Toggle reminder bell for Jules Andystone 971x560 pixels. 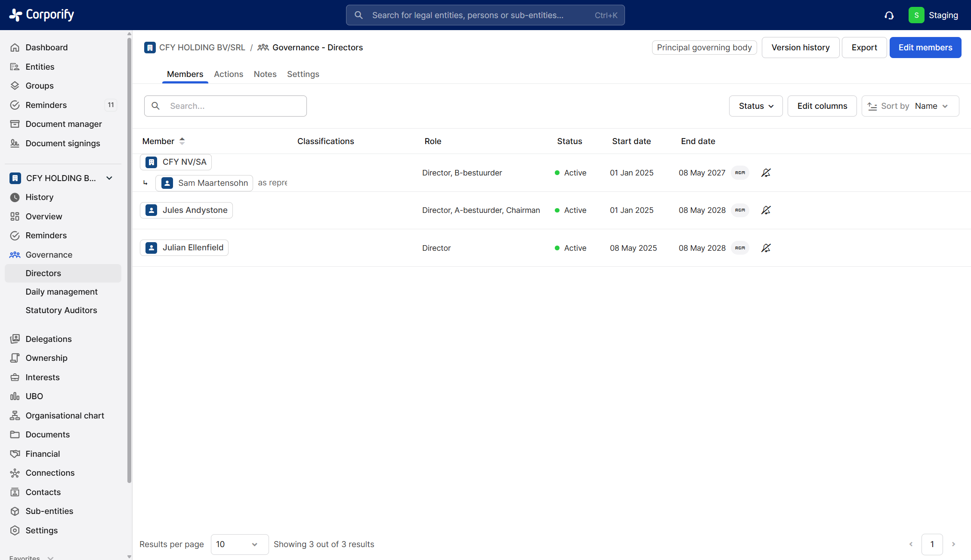coord(766,210)
